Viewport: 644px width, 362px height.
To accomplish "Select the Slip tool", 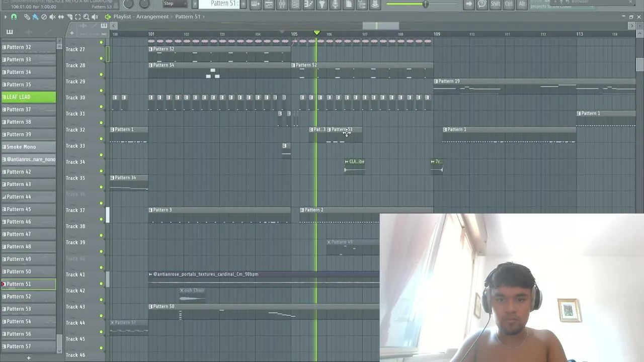I will (x=61, y=17).
